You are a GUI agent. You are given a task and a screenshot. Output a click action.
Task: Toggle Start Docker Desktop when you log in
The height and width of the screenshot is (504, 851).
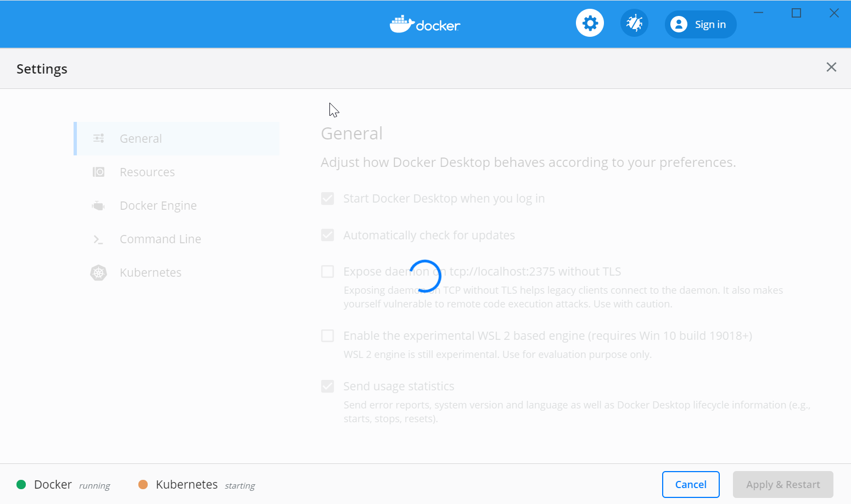[x=327, y=198]
